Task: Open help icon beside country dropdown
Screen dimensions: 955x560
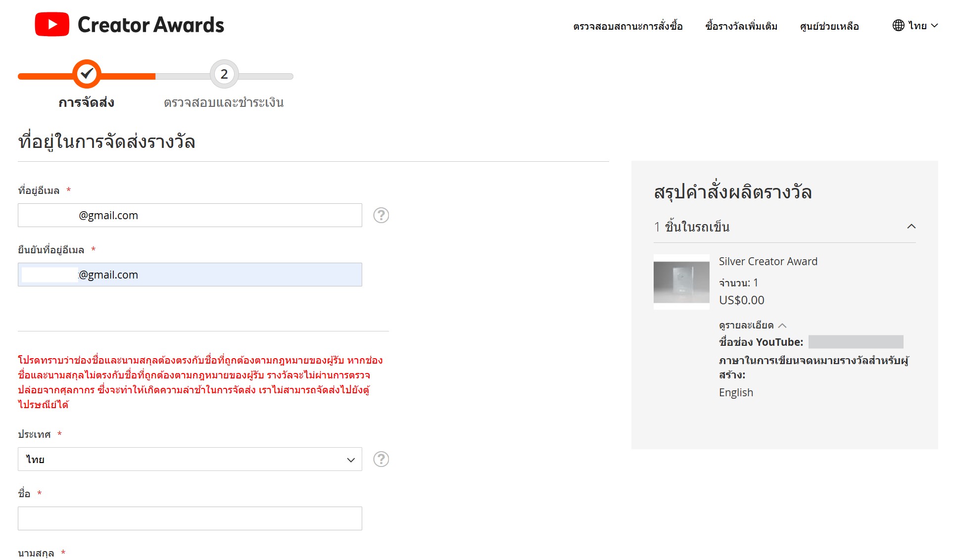Action: pos(381,459)
